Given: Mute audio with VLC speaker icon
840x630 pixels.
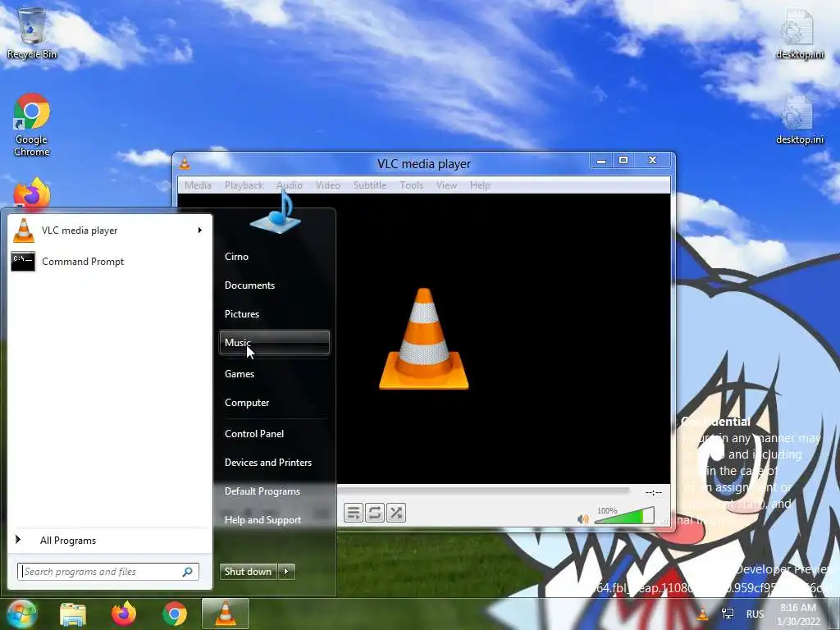Looking at the screenshot, I should pyautogui.click(x=583, y=518).
